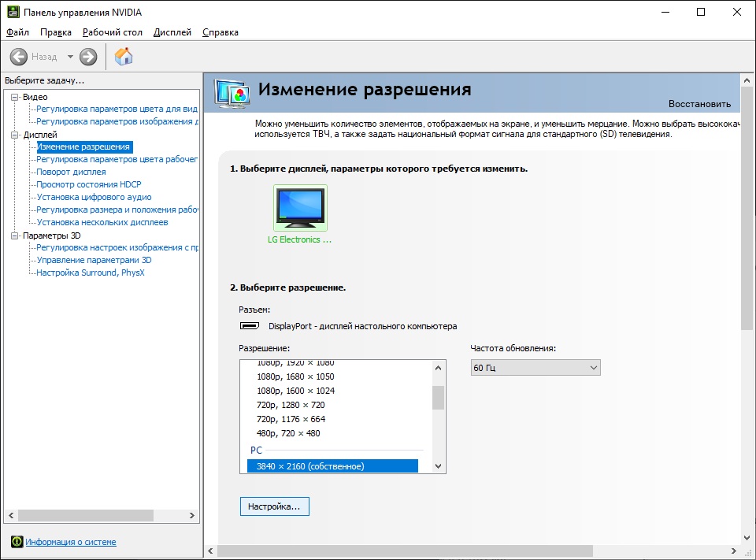756x560 pixels.
Task: Open the Рабочий стол menu
Action: click(x=113, y=32)
